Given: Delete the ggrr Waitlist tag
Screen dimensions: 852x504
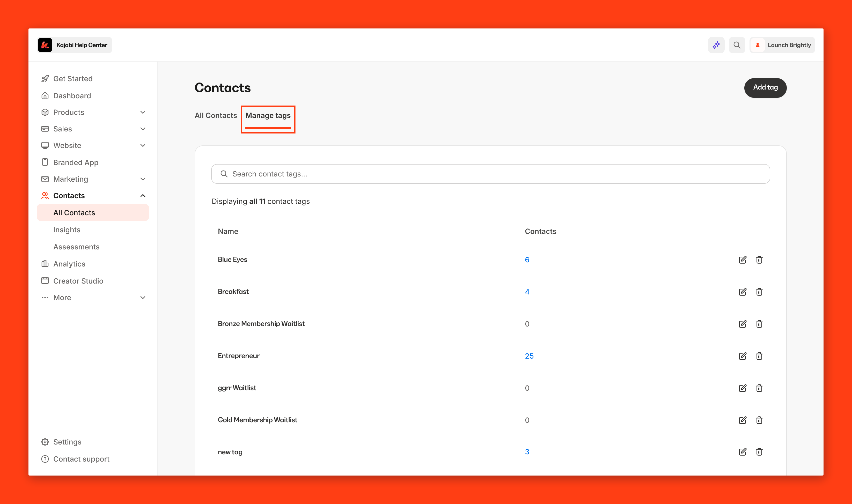Looking at the screenshot, I should tap(759, 388).
